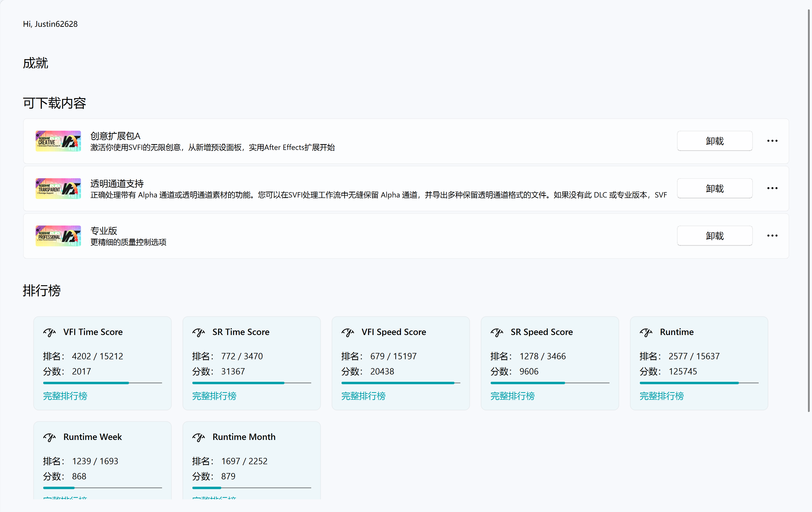Click the speedometer icon beside VFI Time Score
The image size is (812, 512).
[x=49, y=332]
